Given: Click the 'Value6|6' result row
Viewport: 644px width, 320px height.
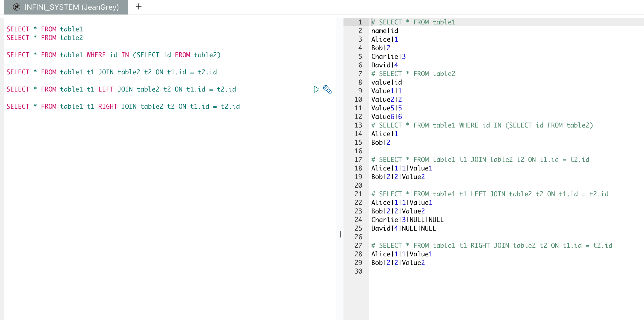Looking at the screenshot, I should (x=386, y=117).
